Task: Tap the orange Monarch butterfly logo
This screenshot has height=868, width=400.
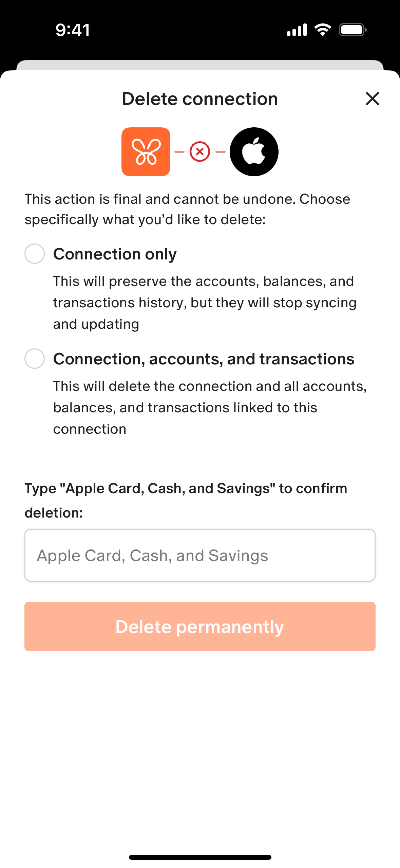Action: point(146,152)
